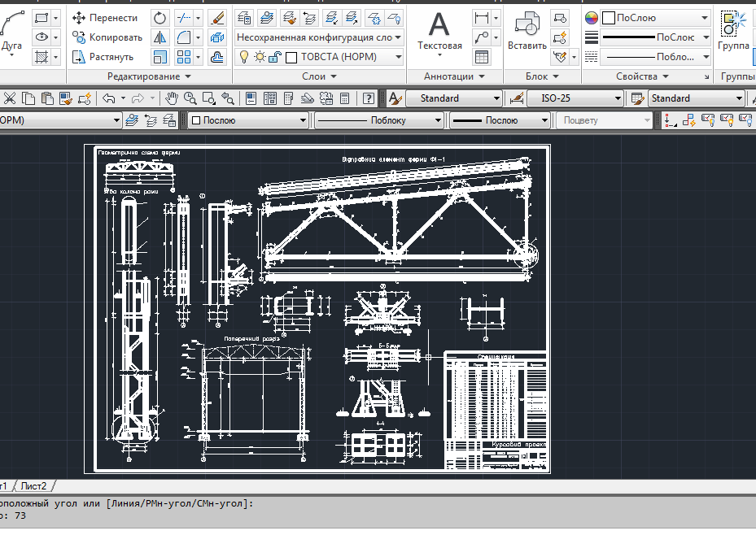Click the command line input area
This screenshot has height=535, width=756.
(x=378, y=515)
